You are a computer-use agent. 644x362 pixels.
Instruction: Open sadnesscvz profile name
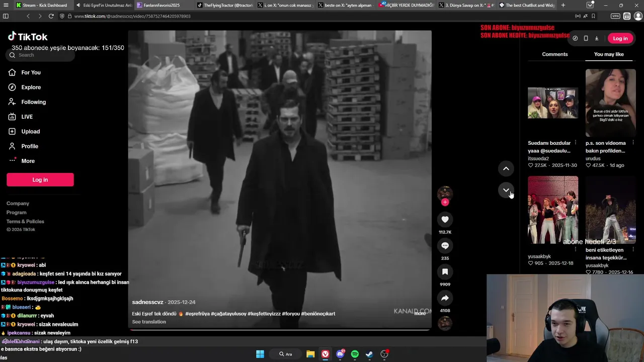147,302
